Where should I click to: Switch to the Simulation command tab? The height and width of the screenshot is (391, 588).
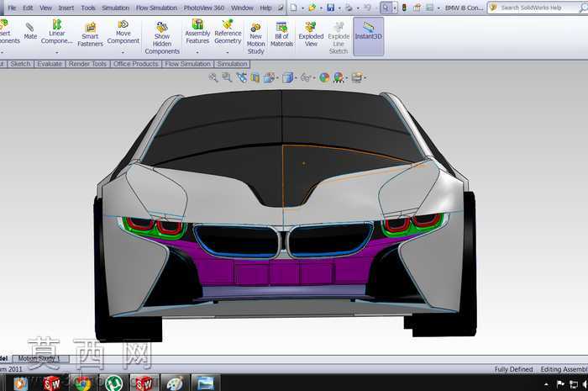click(232, 64)
